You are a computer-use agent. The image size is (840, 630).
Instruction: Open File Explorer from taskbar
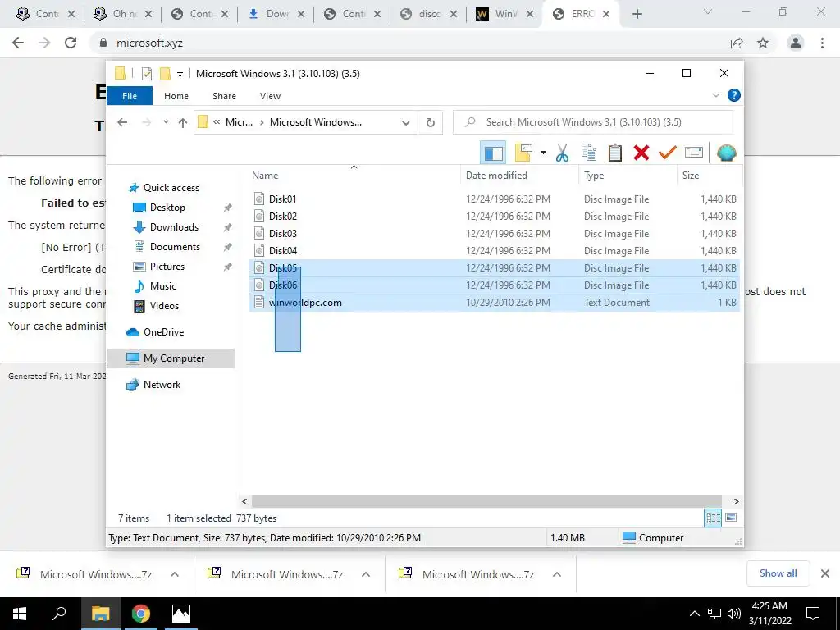pos(100,614)
